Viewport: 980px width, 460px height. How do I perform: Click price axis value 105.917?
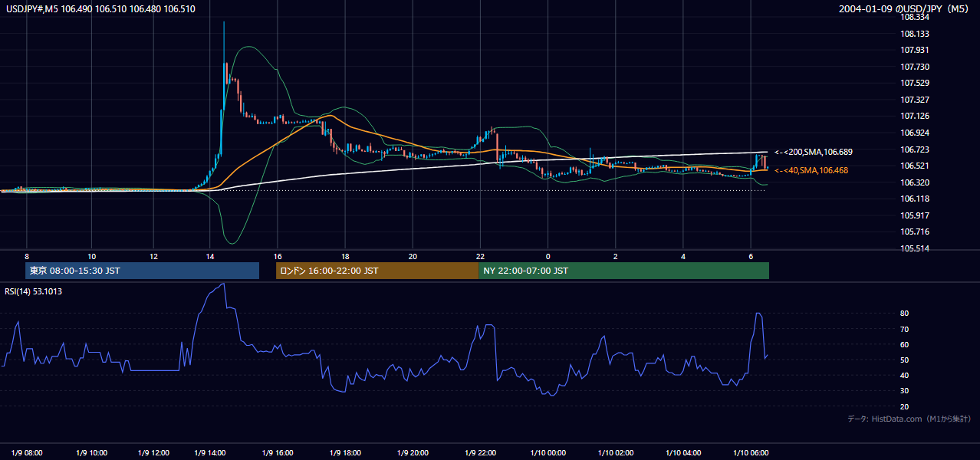(x=914, y=215)
